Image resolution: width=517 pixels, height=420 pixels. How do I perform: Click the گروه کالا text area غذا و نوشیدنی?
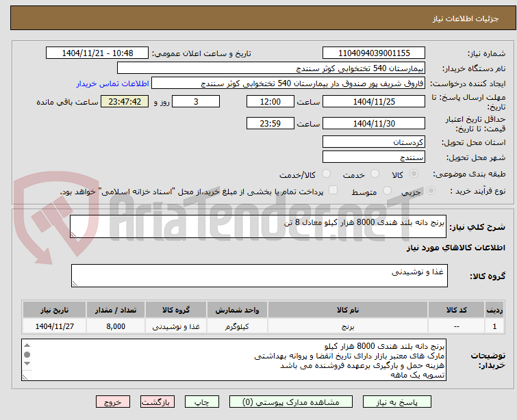point(259,276)
